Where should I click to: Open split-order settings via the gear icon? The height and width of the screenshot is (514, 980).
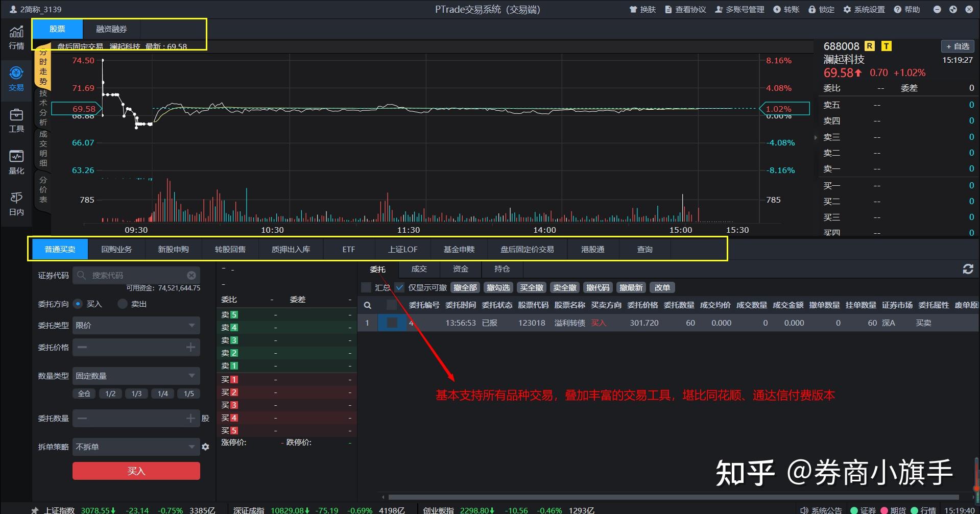205,446
